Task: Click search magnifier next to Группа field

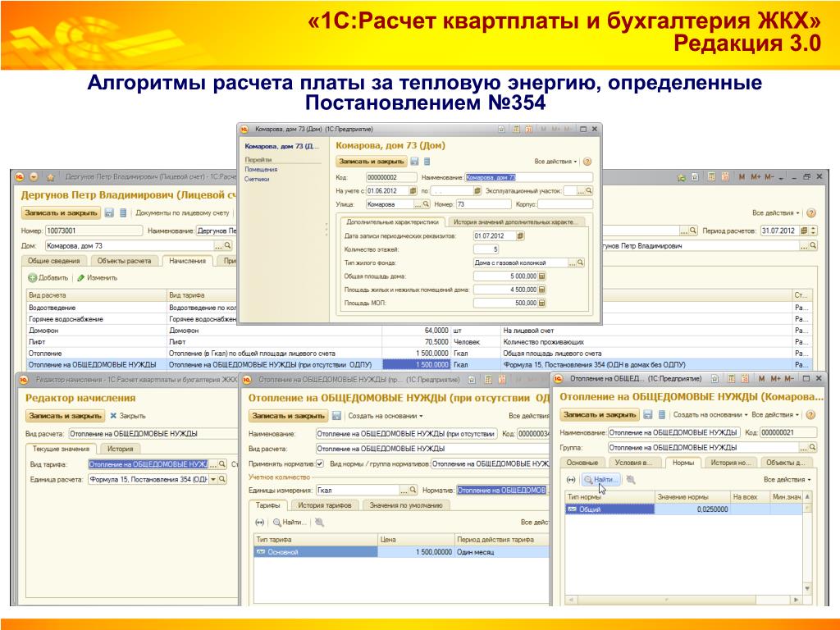Action: pos(813,447)
